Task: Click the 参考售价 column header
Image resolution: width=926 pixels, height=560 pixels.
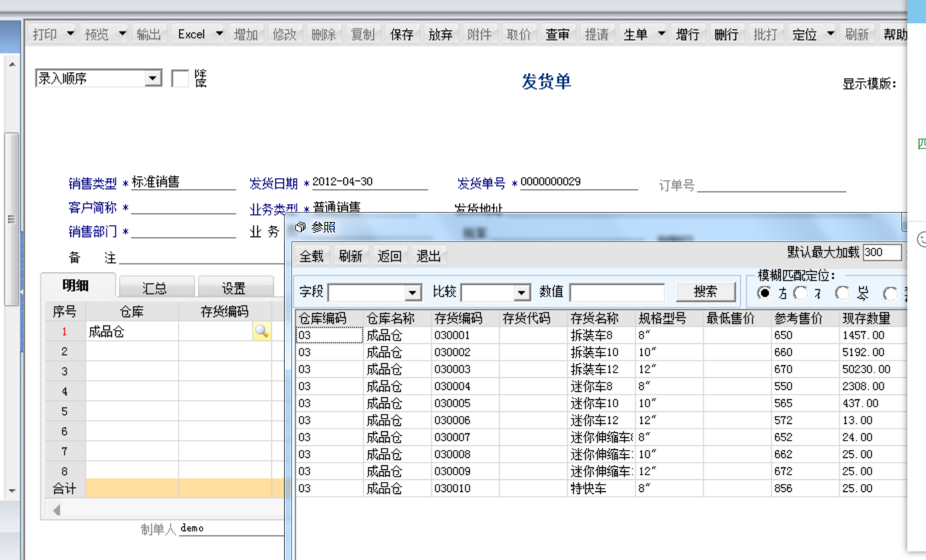Action: pyautogui.click(x=805, y=318)
